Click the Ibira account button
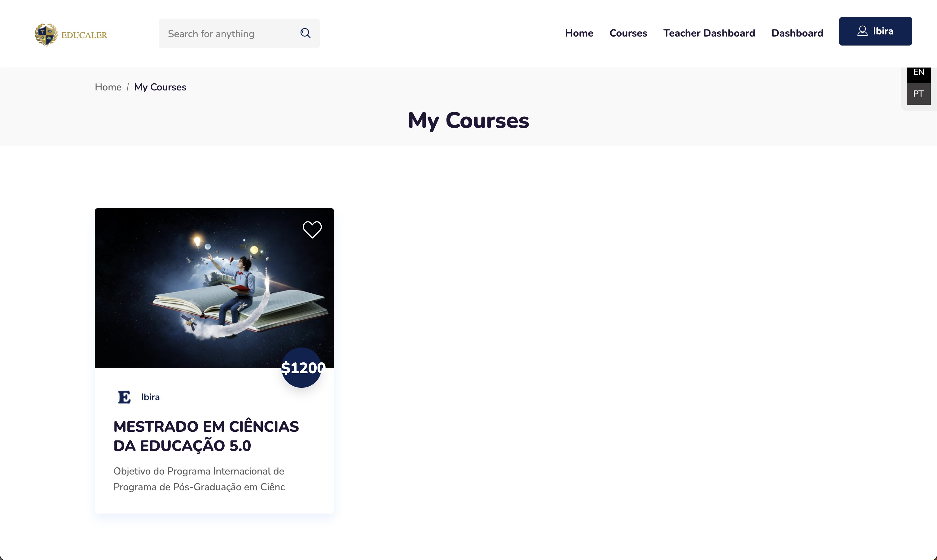937x560 pixels. (875, 31)
